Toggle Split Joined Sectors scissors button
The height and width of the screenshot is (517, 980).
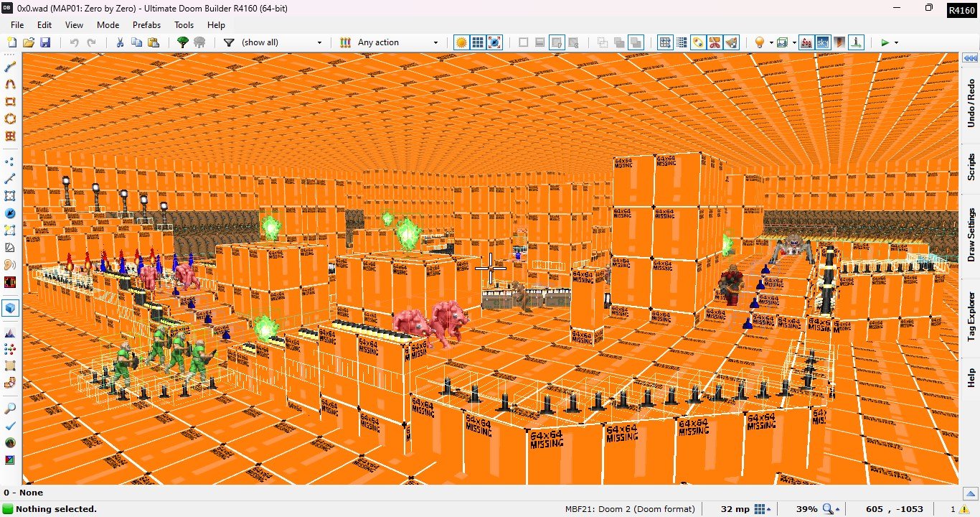tap(715, 42)
